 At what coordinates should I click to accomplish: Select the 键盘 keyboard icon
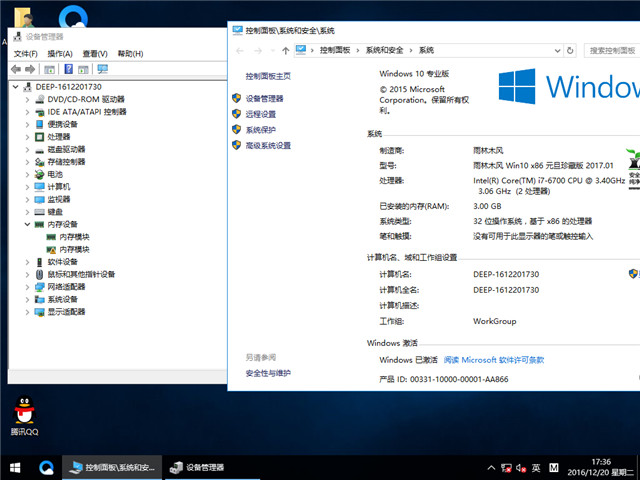[x=40, y=212]
